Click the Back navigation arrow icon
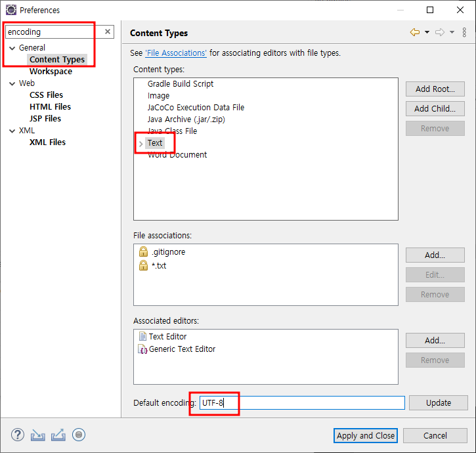476x453 pixels. pos(415,32)
